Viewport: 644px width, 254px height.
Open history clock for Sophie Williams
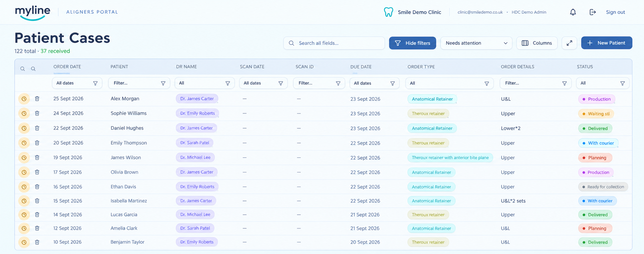click(x=24, y=113)
